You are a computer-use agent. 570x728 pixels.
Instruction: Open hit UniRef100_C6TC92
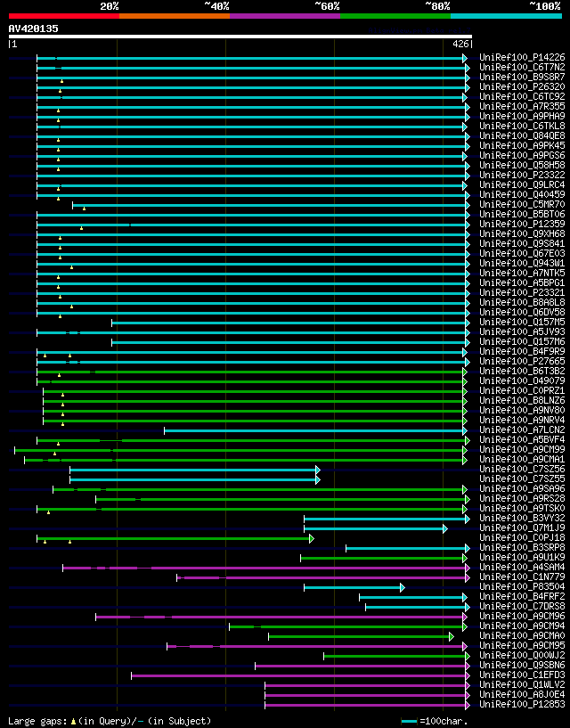click(x=522, y=96)
